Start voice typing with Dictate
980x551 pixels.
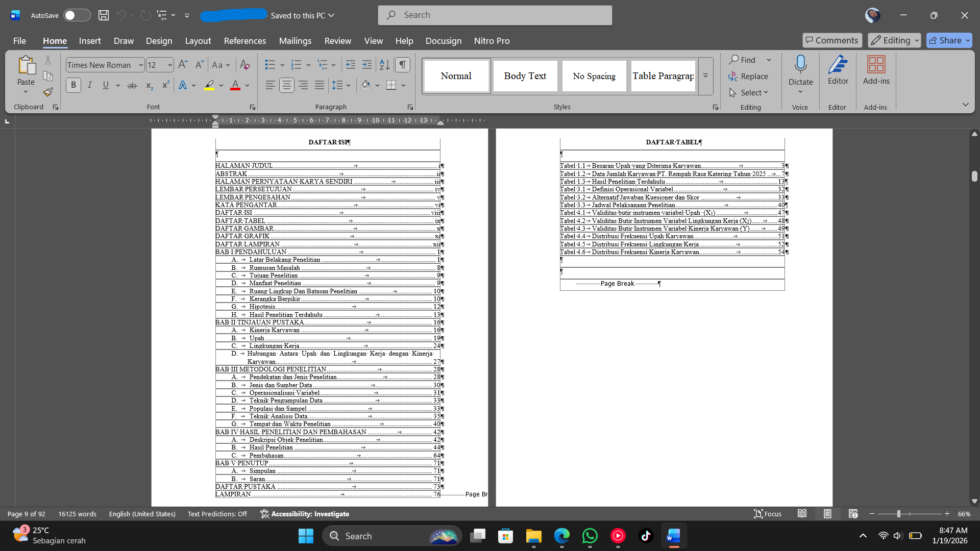click(x=800, y=71)
